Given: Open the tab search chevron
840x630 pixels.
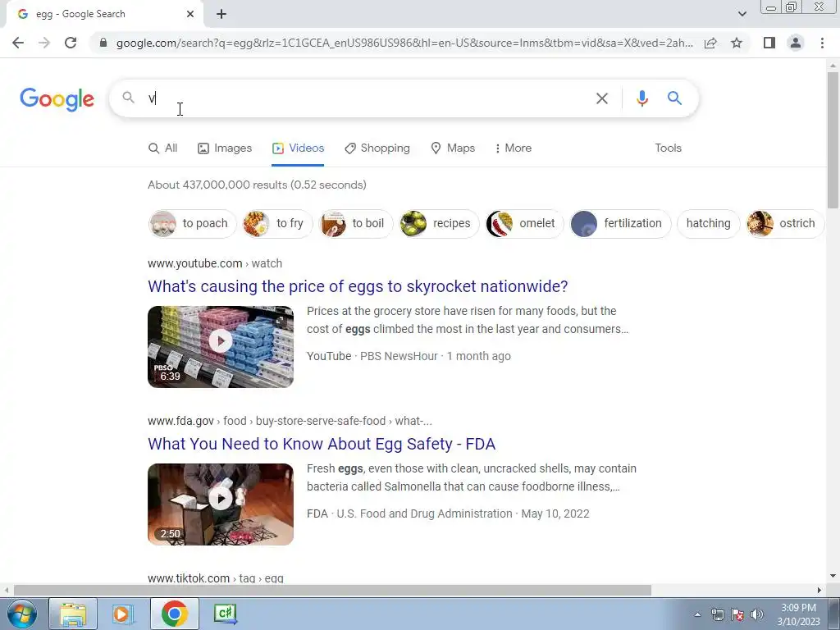Looking at the screenshot, I should 742,14.
